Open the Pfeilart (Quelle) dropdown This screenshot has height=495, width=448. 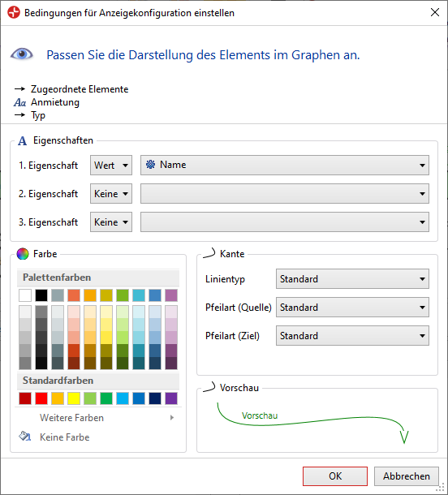(352, 308)
